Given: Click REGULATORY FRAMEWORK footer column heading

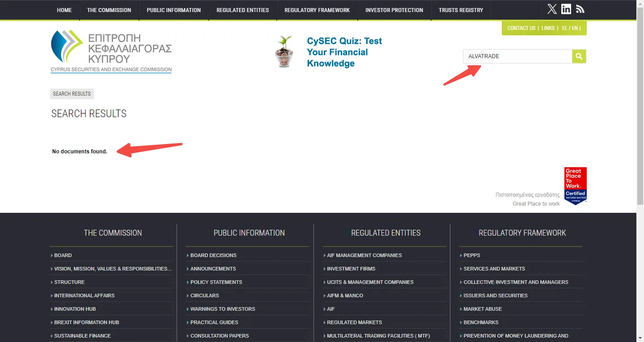Looking at the screenshot, I should pyautogui.click(x=522, y=233).
